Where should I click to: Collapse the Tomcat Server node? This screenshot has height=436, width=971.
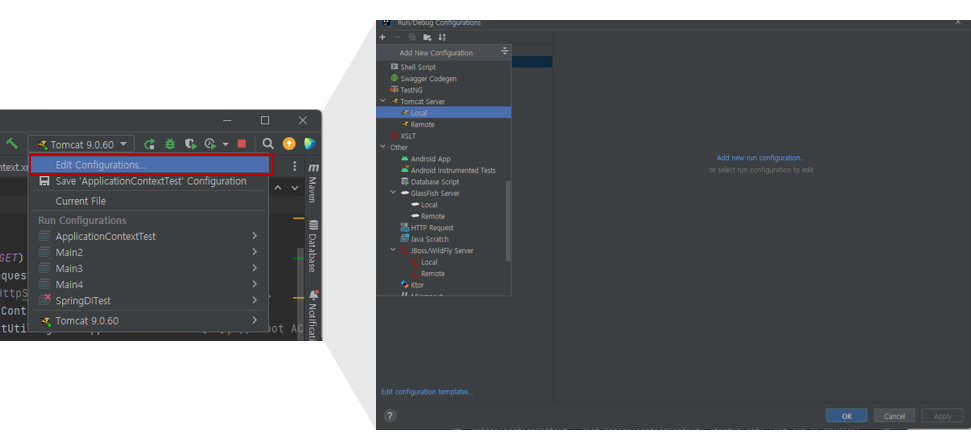click(383, 101)
